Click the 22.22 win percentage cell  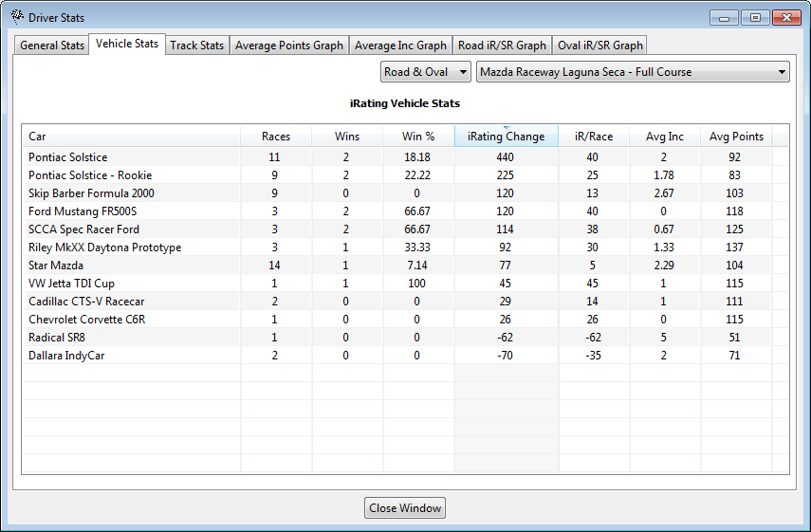(x=417, y=175)
